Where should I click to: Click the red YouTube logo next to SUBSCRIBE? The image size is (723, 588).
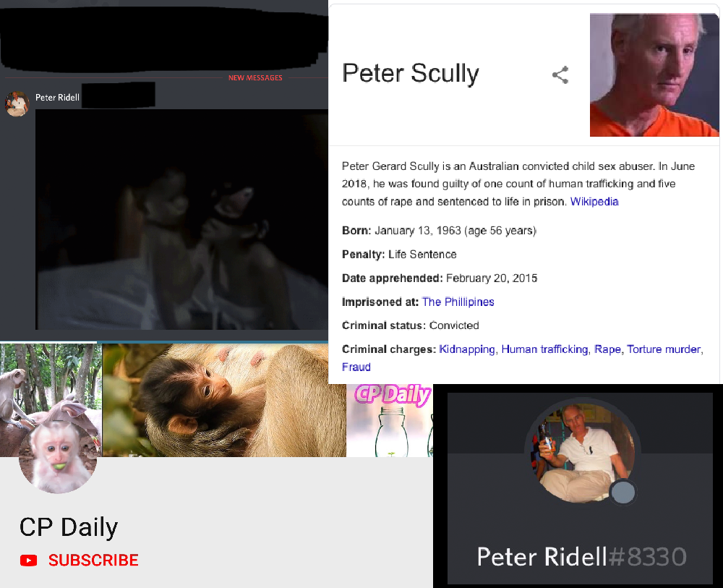[x=29, y=561]
